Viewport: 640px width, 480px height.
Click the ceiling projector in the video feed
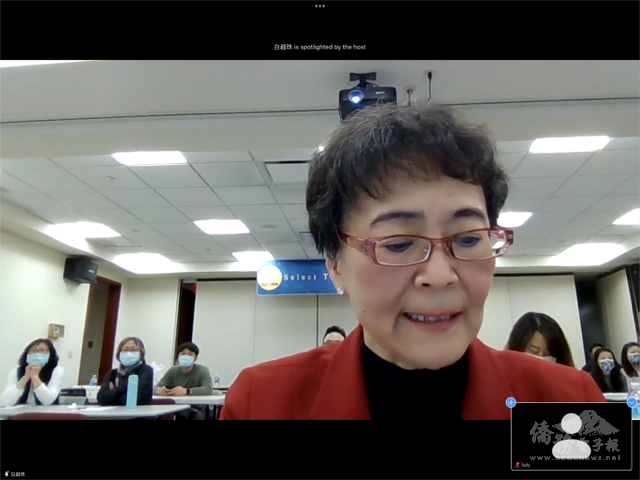coord(365,97)
